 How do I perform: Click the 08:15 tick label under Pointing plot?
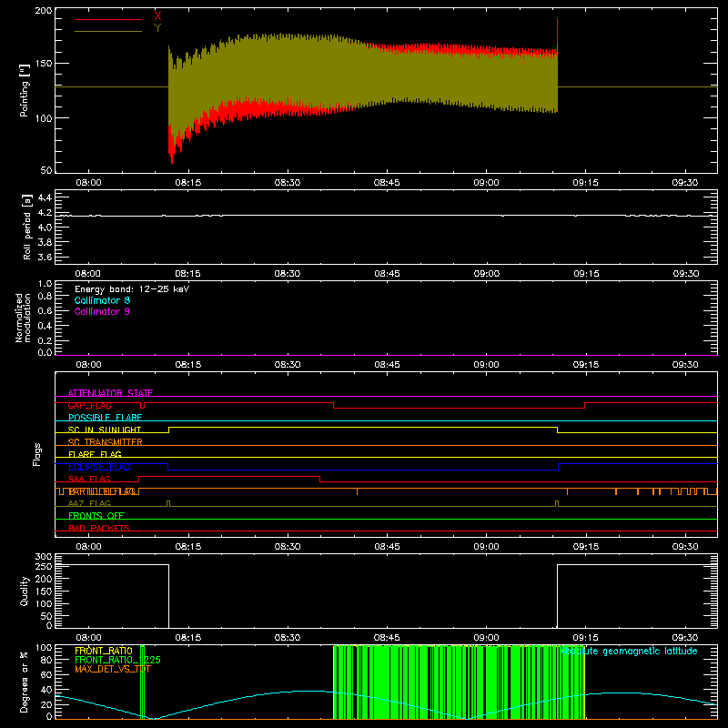pos(188,183)
